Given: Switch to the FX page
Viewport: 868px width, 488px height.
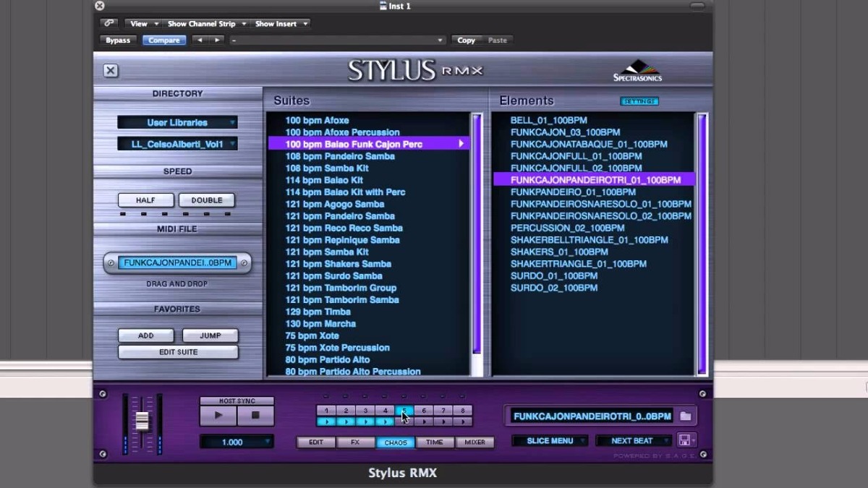Looking at the screenshot, I should (x=356, y=442).
